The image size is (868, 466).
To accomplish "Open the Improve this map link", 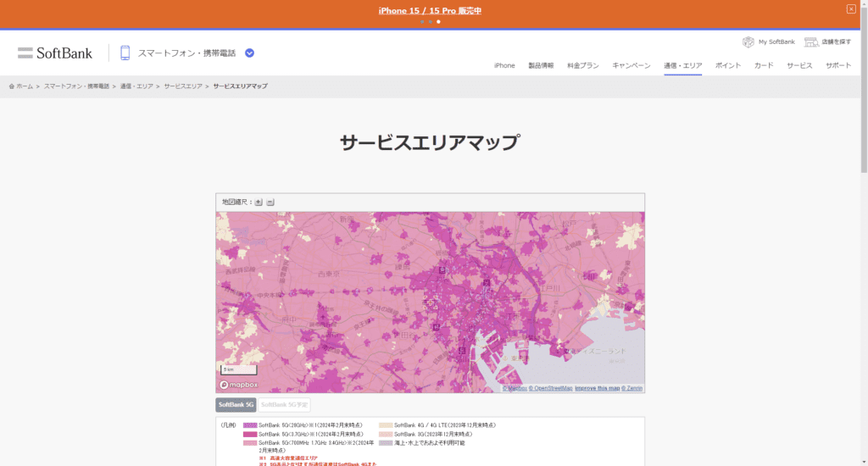I will (x=598, y=389).
